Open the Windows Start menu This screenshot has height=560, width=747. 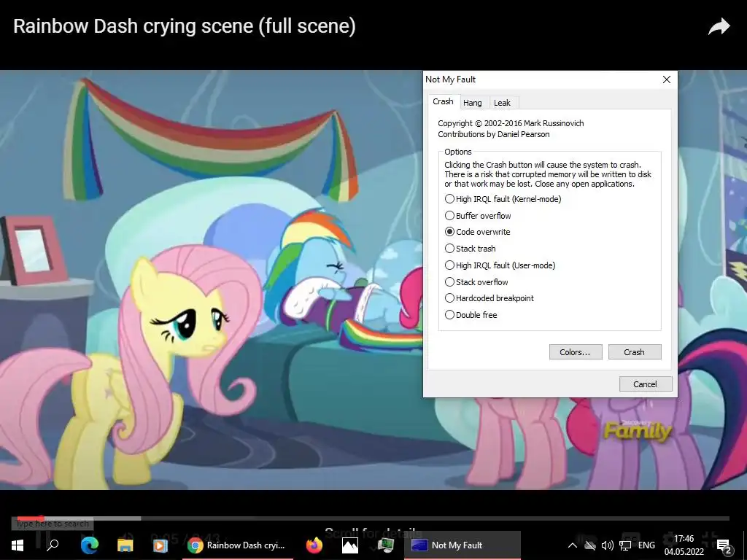[x=18, y=545]
